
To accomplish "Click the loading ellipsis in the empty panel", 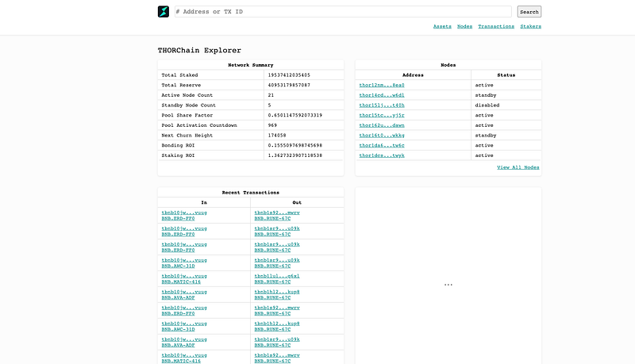I will (x=448, y=285).
